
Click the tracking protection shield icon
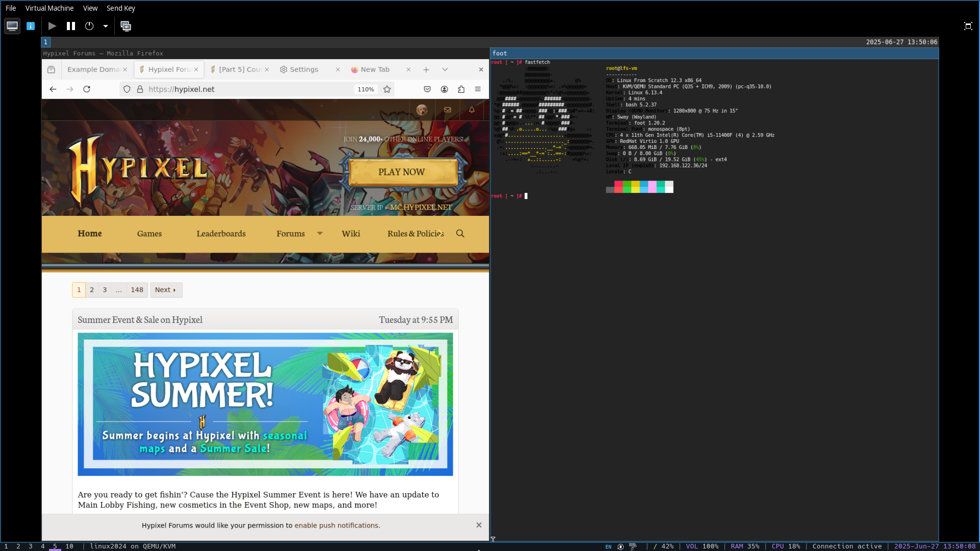(x=127, y=89)
